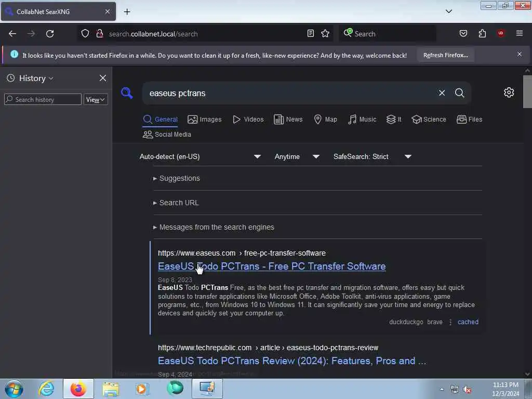Close the CollabNet SearXNG tab
This screenshot has height=399, width=532.
click(x=108, y=11)
